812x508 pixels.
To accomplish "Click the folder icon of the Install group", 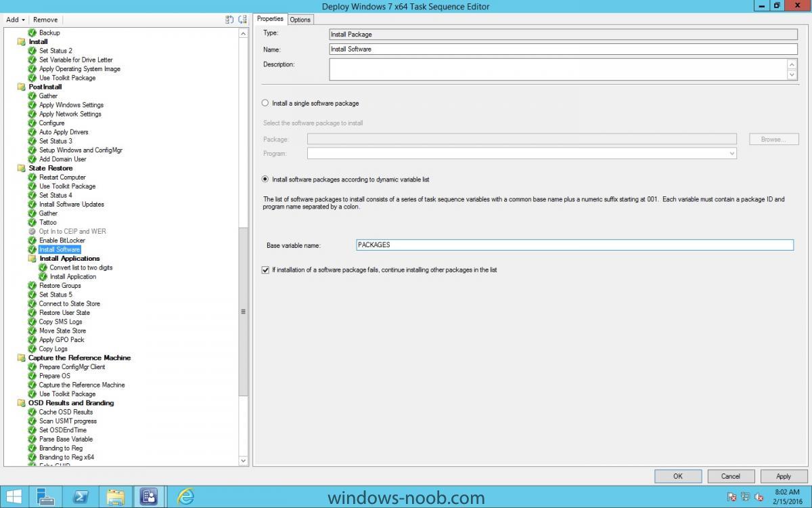I will click(x=21, y=42).
